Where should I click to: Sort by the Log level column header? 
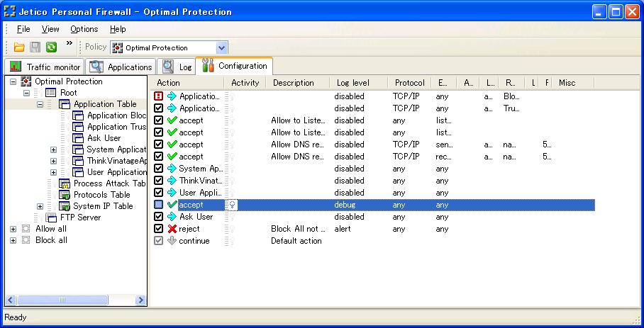[359, 83]
